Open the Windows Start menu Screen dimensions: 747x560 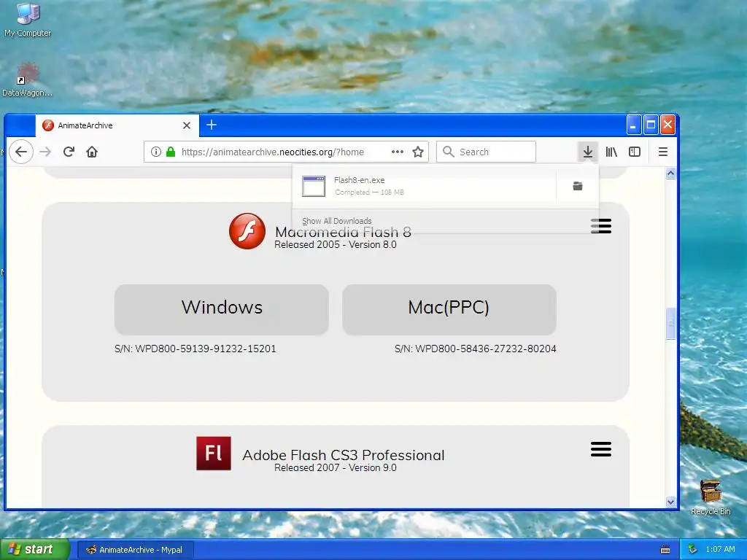click(x=34, y=550)
